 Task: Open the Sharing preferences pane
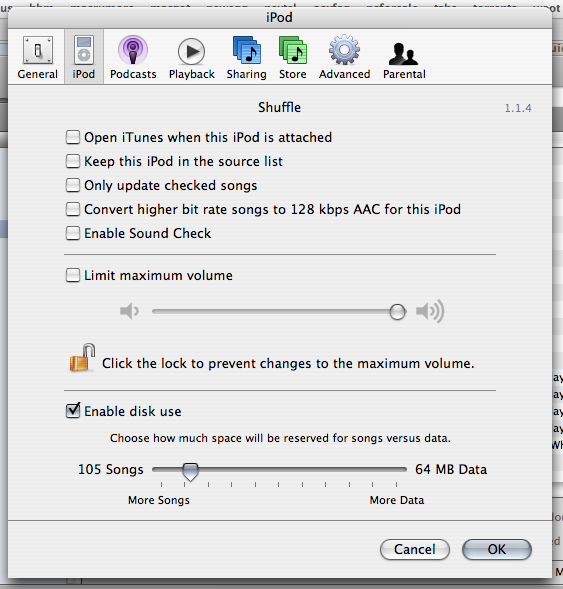click(x=246, y=57)
